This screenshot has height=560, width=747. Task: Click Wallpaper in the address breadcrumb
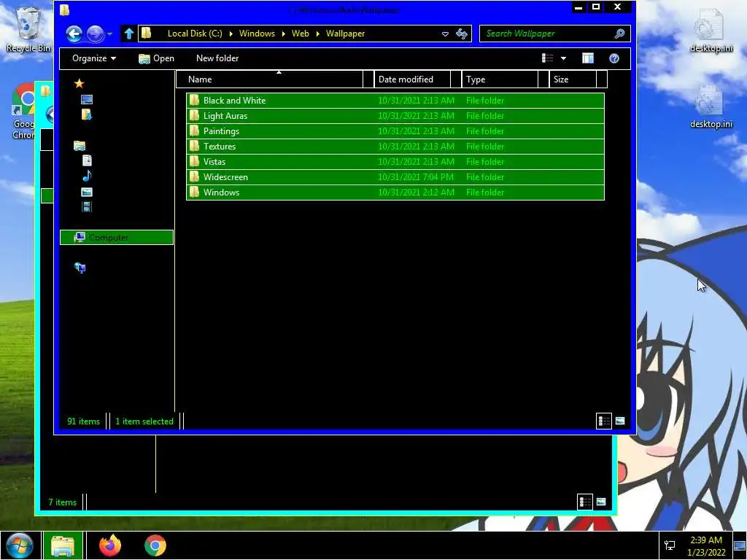(345, 34)
